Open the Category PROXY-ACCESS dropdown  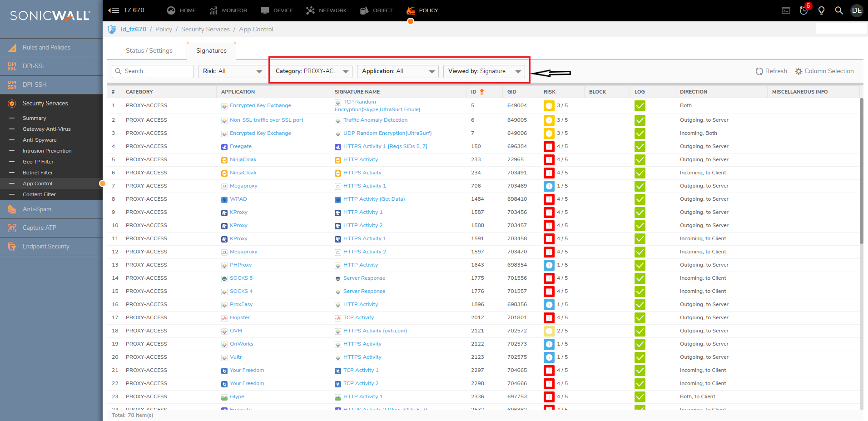point(311,71)
